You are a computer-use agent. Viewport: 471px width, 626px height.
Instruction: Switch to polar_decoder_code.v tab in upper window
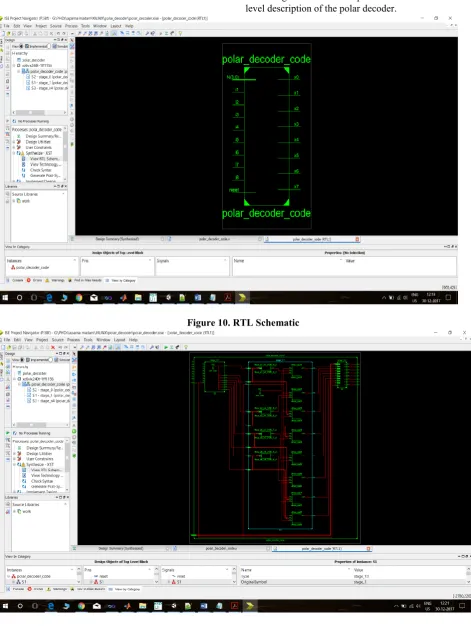214,239
